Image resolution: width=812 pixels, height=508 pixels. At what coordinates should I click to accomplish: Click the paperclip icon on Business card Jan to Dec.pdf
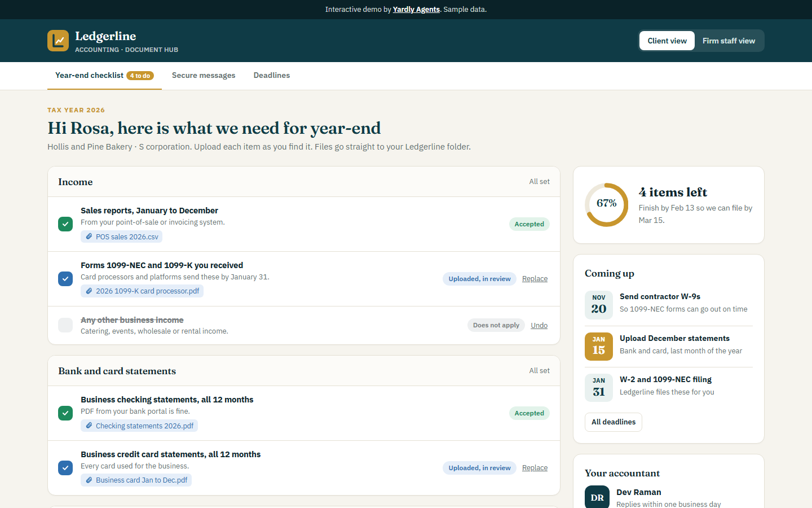point(89,480)
